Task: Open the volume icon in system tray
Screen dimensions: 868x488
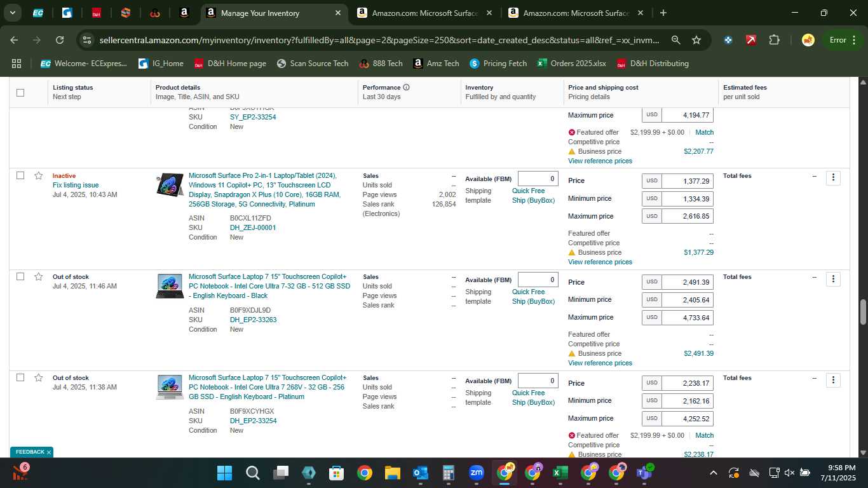Action: click(x=789, y=473)
